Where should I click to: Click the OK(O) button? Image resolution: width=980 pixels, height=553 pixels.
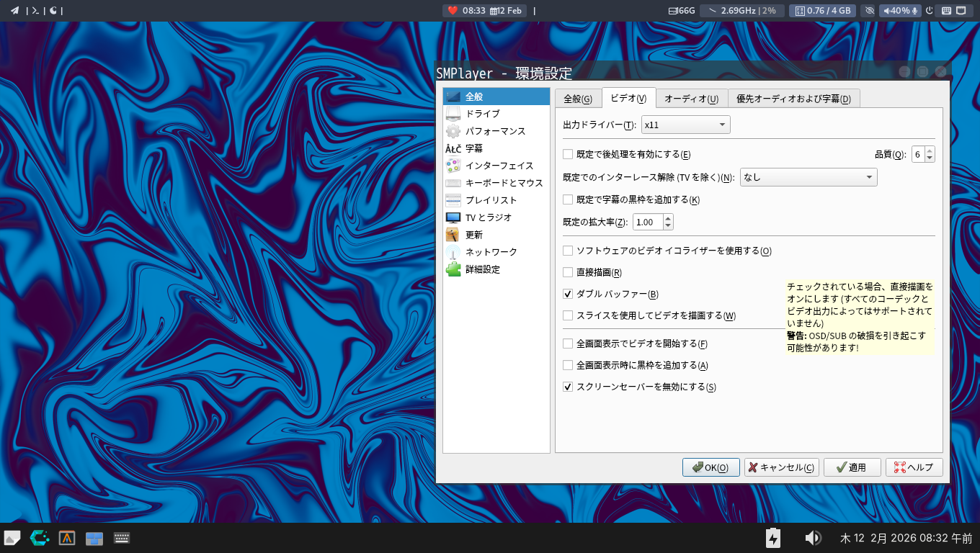[x=711, y=467]
